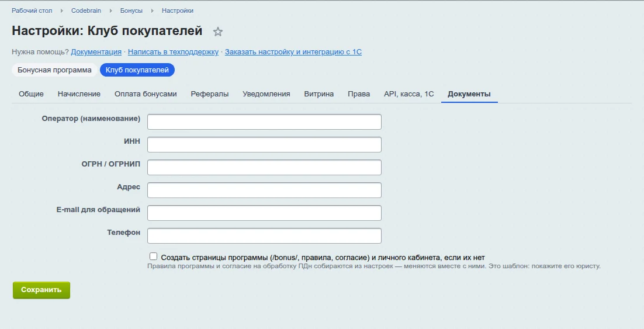This screenshot has width=644, height=329.
Task: Open Заказать настройку и интеграцию с 1С link
Action: (x=293, y=52)
